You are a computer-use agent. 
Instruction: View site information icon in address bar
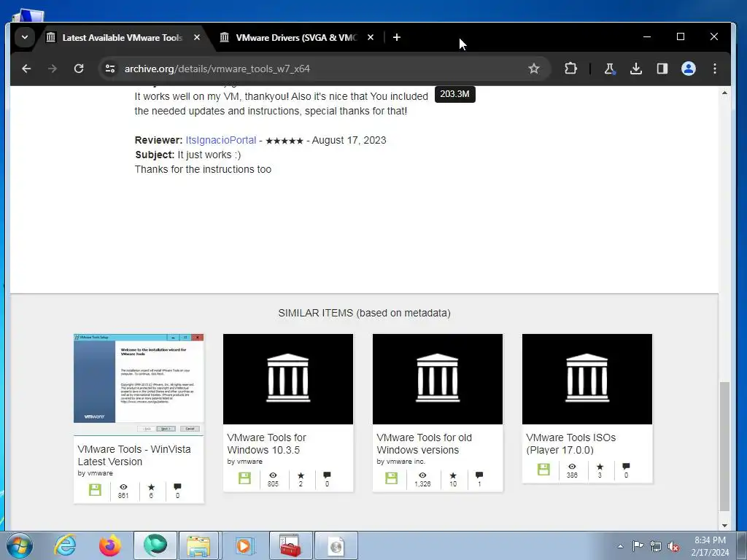(110, 69)
